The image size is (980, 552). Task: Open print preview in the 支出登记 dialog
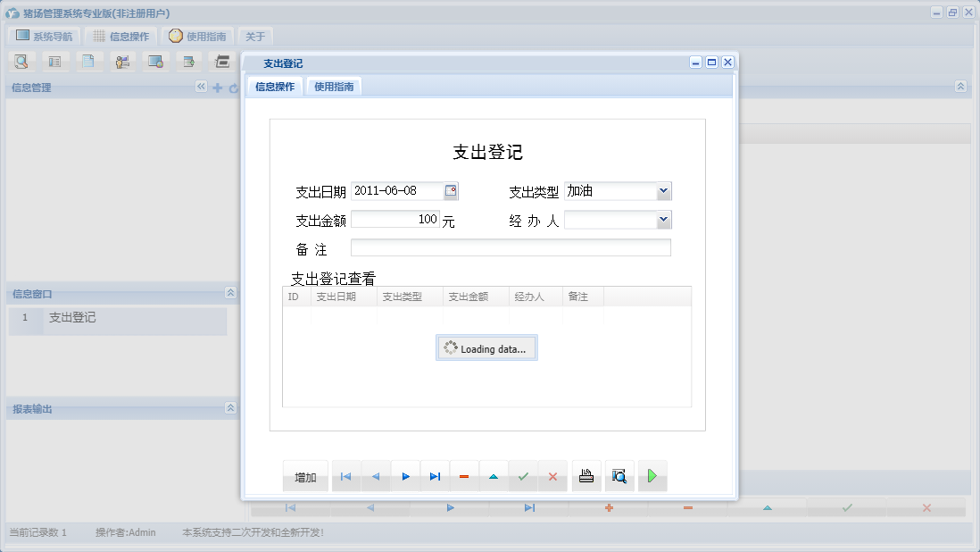619,476
